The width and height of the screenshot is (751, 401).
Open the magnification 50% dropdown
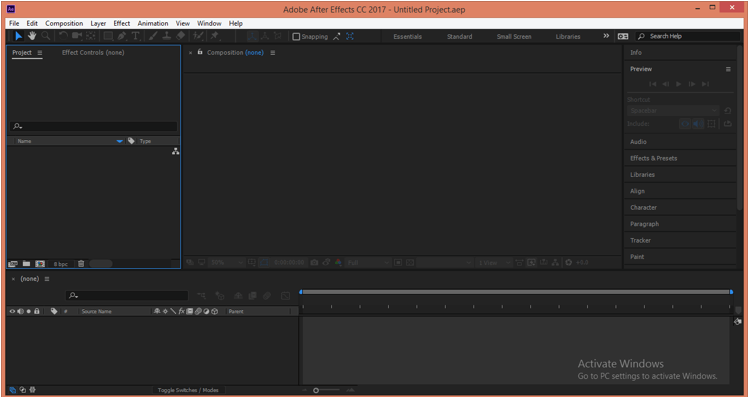coord(227,264)
